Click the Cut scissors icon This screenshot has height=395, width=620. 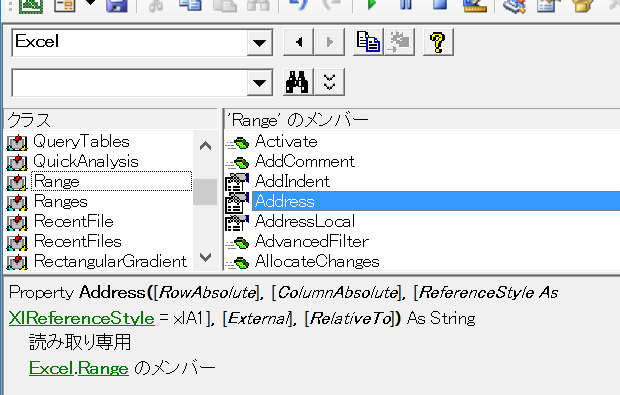(x=156, y=5)
